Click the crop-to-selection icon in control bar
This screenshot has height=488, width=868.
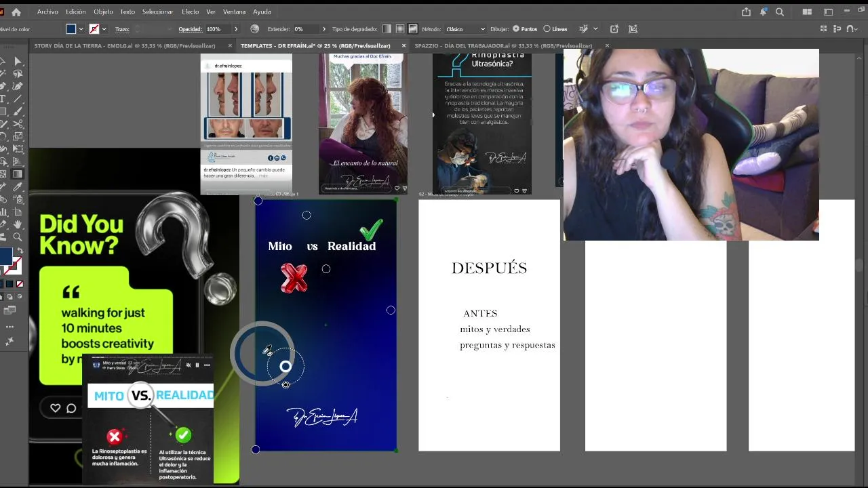[633, 29]
